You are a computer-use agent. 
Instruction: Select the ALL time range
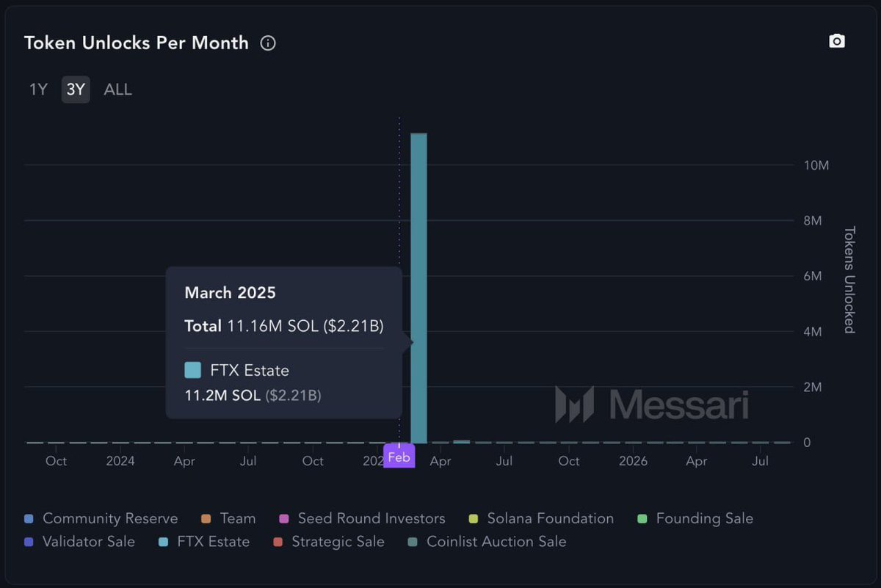click(x=118, y=90)
